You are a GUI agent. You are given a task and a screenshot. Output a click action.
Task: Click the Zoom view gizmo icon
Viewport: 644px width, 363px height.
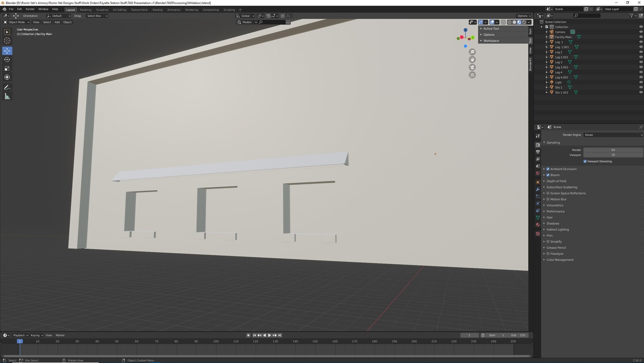tap(472, 52)
